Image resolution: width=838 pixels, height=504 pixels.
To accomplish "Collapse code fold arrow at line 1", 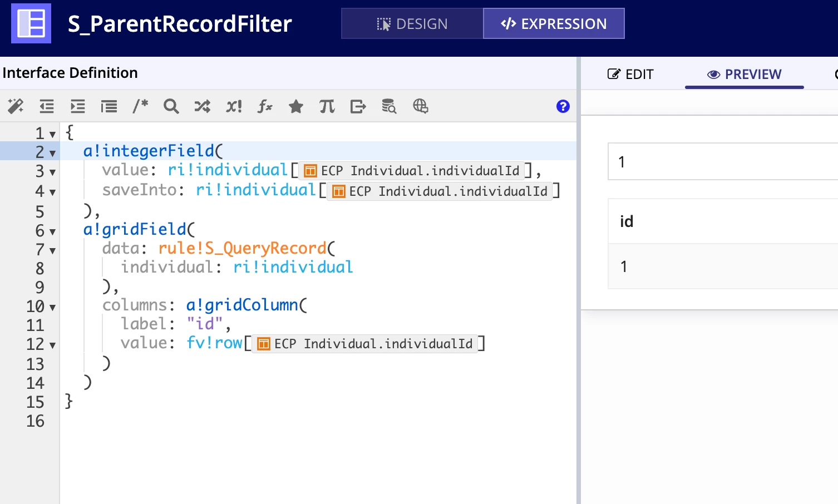I will click(52, 135).
